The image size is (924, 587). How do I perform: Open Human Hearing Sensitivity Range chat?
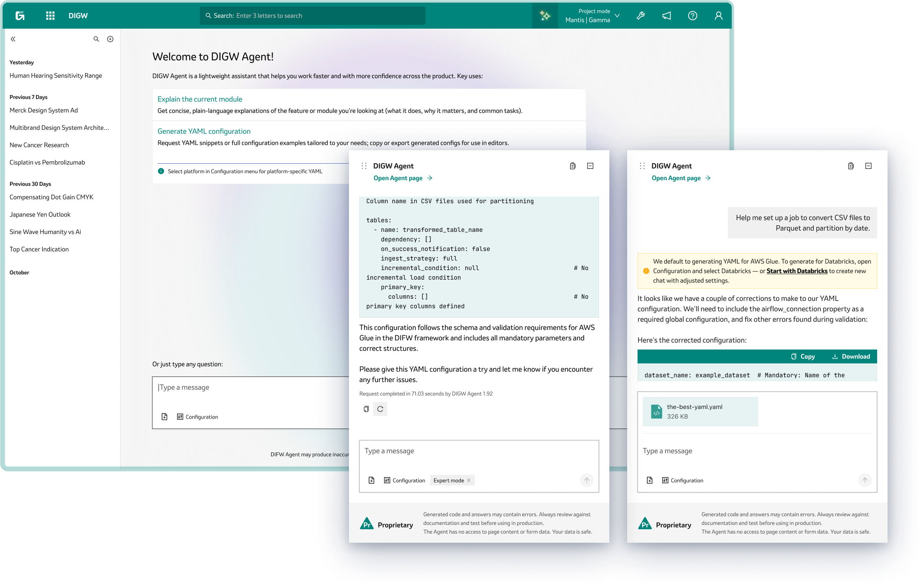(56, 76)
